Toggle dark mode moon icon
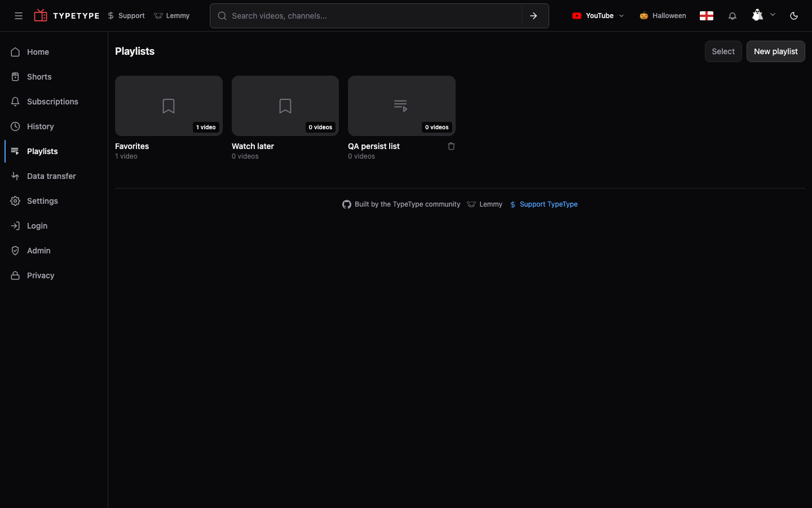The height and width of the screenshot is (508, 812). click(x=794, y=16)
